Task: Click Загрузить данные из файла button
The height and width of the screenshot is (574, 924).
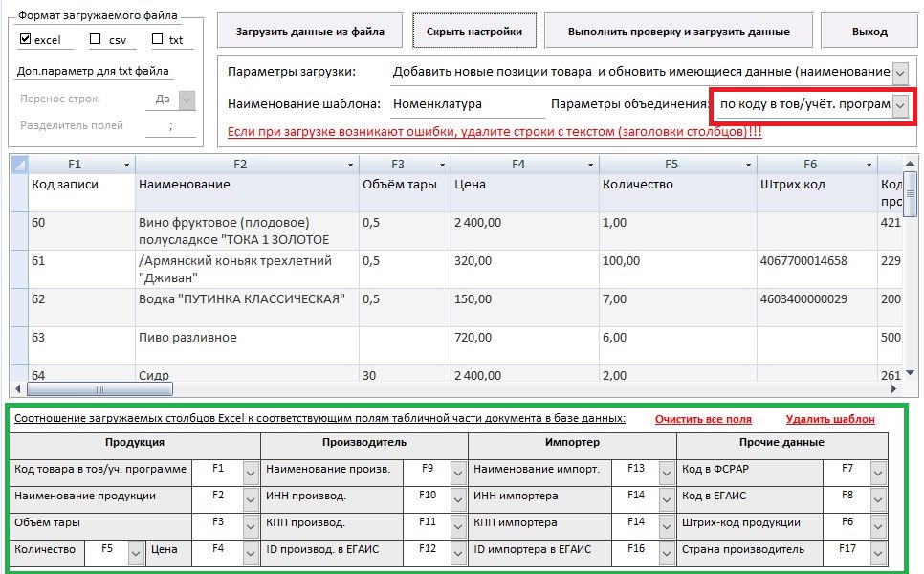Action: (x=310, y=32)
